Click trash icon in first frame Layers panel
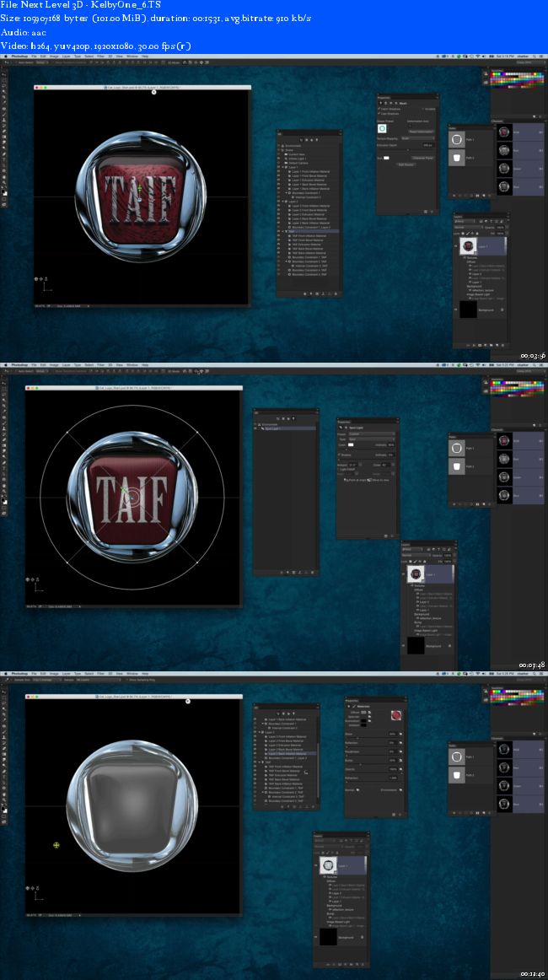The height and width of the screenshot is (980, 548). 502,345
